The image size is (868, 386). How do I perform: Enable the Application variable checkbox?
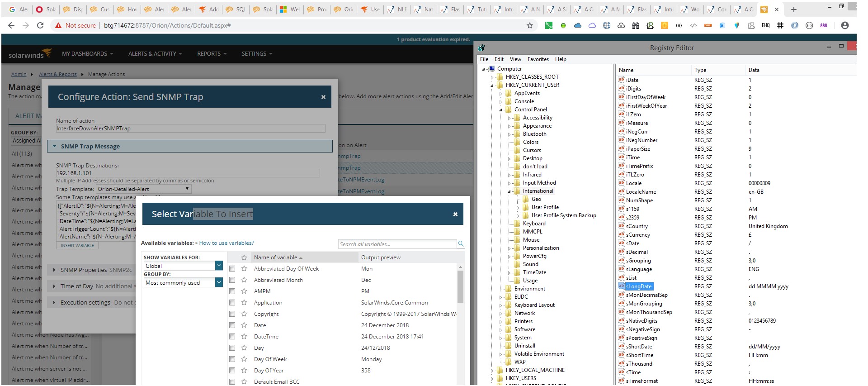click(232, 303)
